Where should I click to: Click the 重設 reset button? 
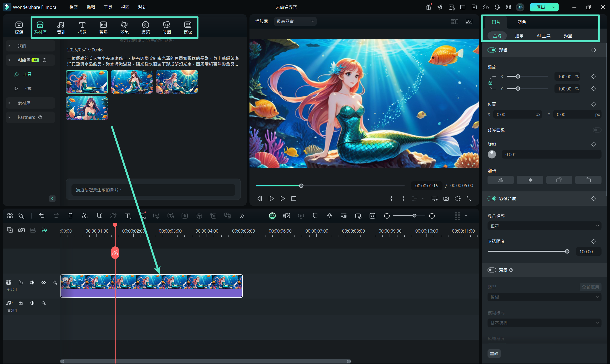click(494, 354)
